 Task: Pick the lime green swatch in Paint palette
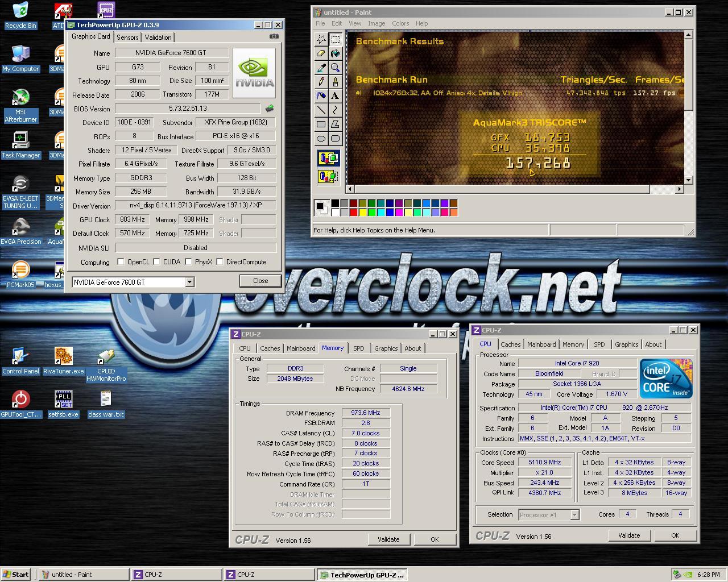click(x=371, y=213)
